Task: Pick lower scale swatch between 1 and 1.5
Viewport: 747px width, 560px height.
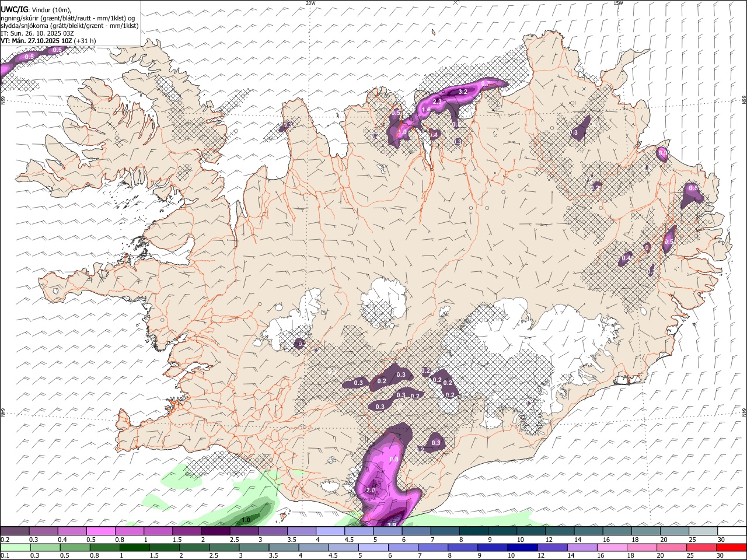Action: coord(134,547)
